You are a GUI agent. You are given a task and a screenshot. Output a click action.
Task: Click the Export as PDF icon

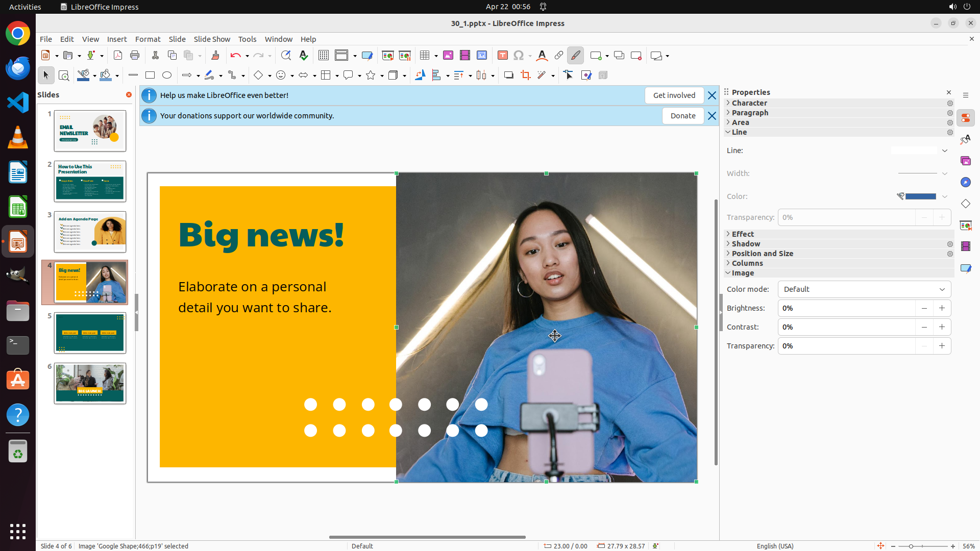(118, 56)
